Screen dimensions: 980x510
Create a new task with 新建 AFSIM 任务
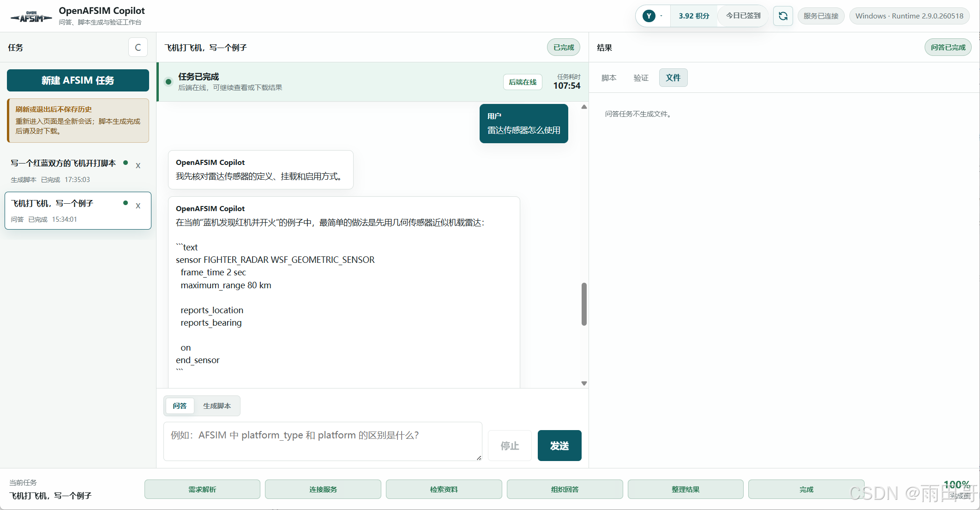click(x=78, y=80)
